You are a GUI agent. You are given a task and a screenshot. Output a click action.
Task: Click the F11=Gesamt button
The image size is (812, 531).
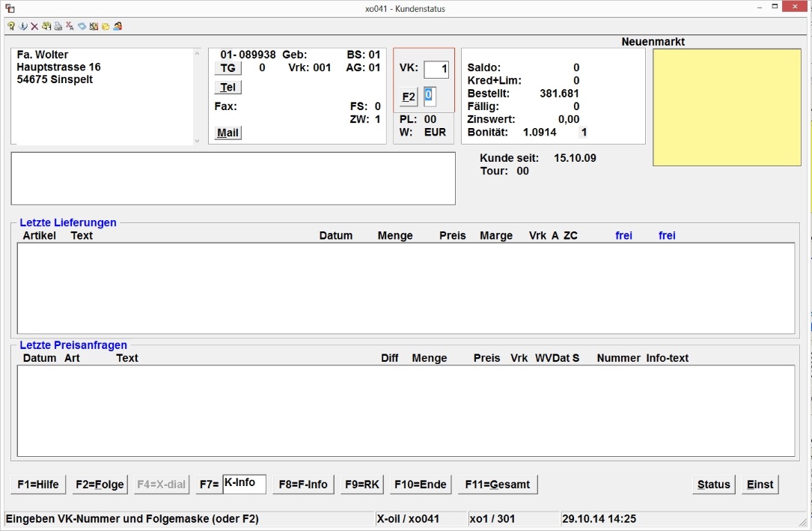click(498, 485)
